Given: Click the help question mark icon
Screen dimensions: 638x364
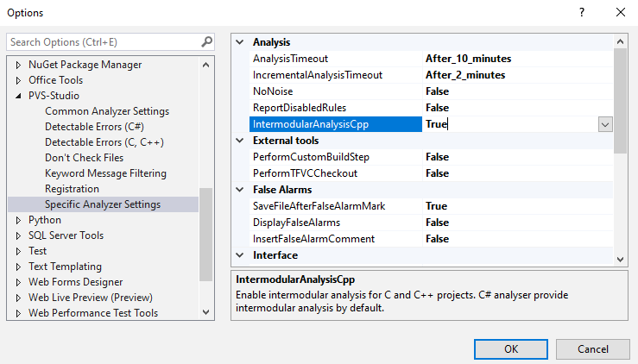Looking at the screenshot, I should (581, 12).
